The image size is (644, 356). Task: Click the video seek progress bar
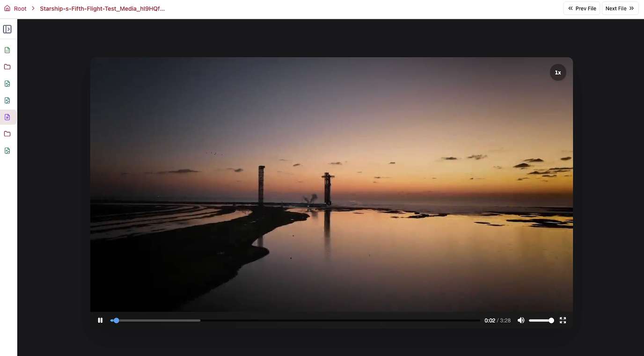(295, 320)
